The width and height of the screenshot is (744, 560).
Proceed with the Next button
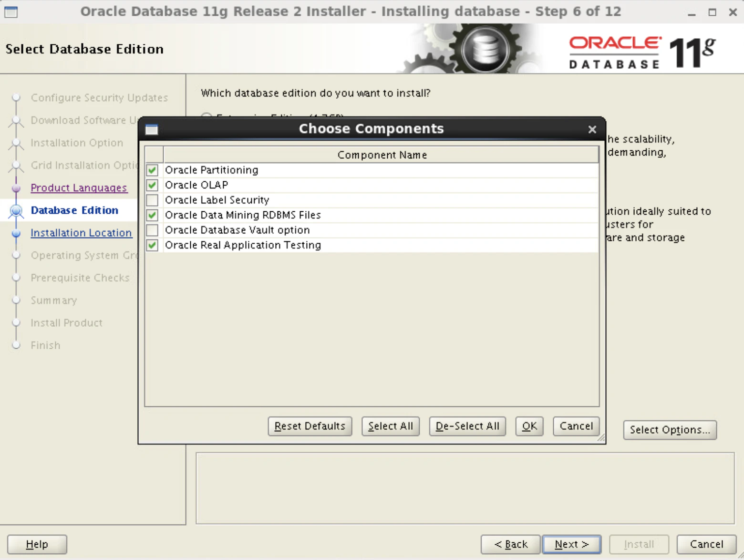click(x=572, y=544)
